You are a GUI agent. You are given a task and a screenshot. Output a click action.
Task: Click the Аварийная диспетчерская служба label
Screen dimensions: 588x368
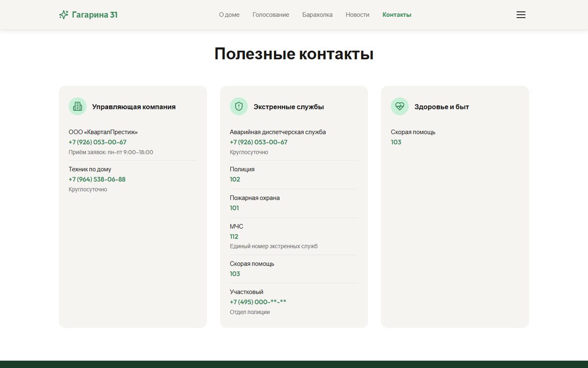[x=278, y=132]
